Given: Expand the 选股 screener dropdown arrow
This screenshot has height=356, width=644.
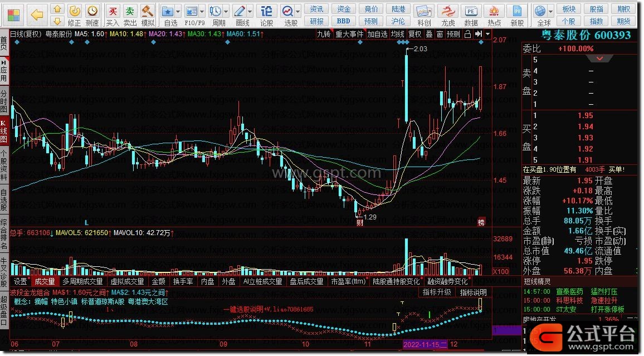Looking at the screenshot, I should point(298,12).
